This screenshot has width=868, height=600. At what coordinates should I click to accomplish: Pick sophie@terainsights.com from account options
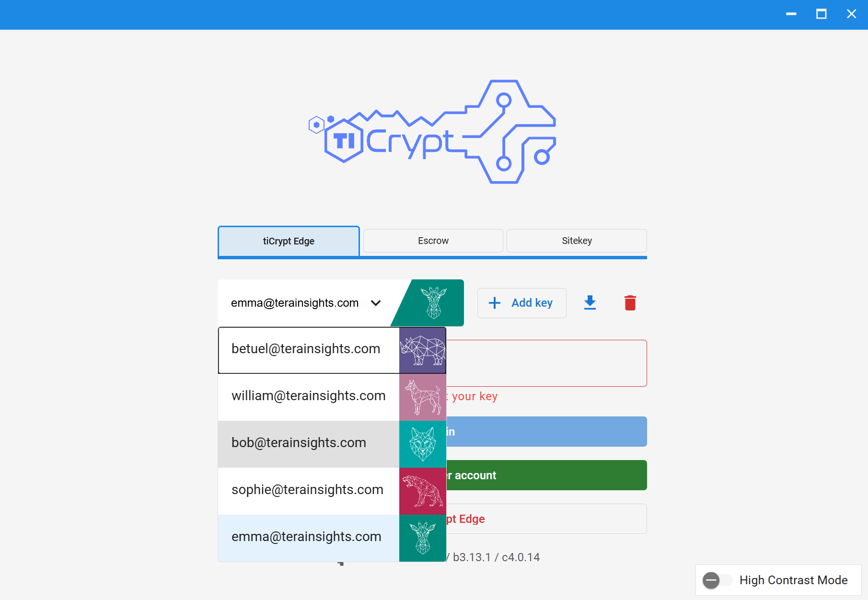click(x=307, y=490)
